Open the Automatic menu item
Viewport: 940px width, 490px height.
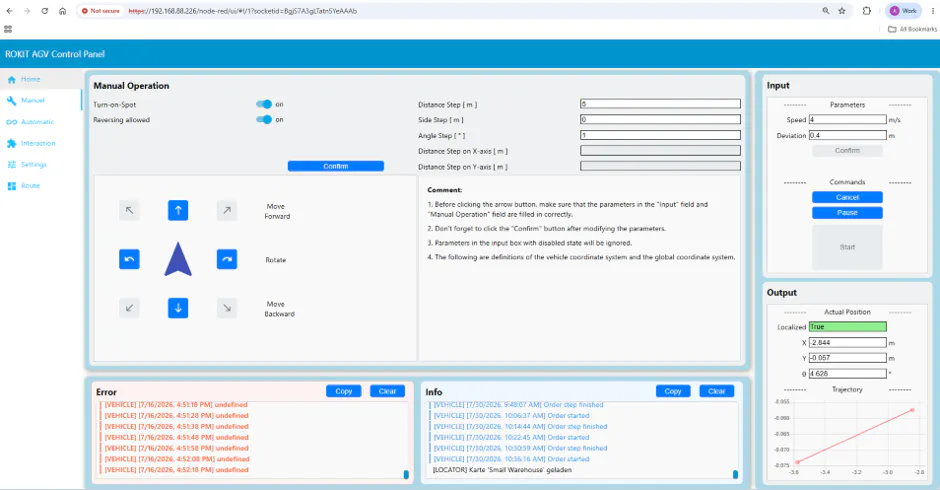pos(41,122)
